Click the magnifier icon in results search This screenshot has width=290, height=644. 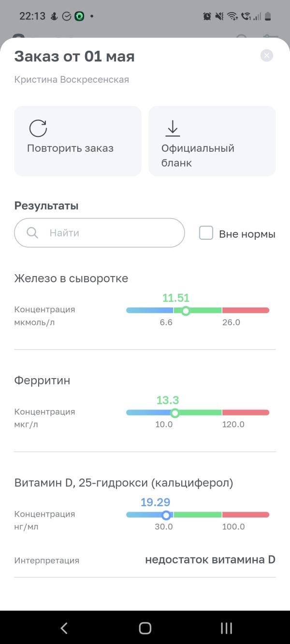tap(32, 233)
